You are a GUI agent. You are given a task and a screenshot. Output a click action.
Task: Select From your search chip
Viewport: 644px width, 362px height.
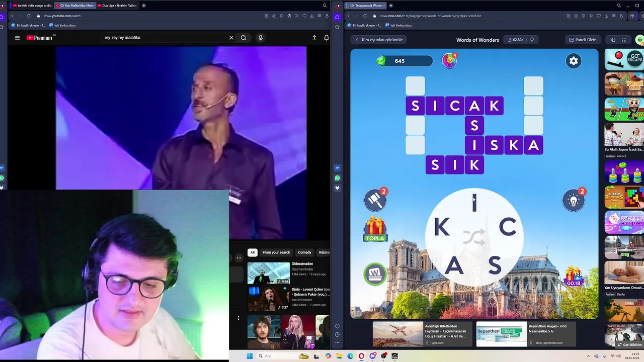click(276, 252)
